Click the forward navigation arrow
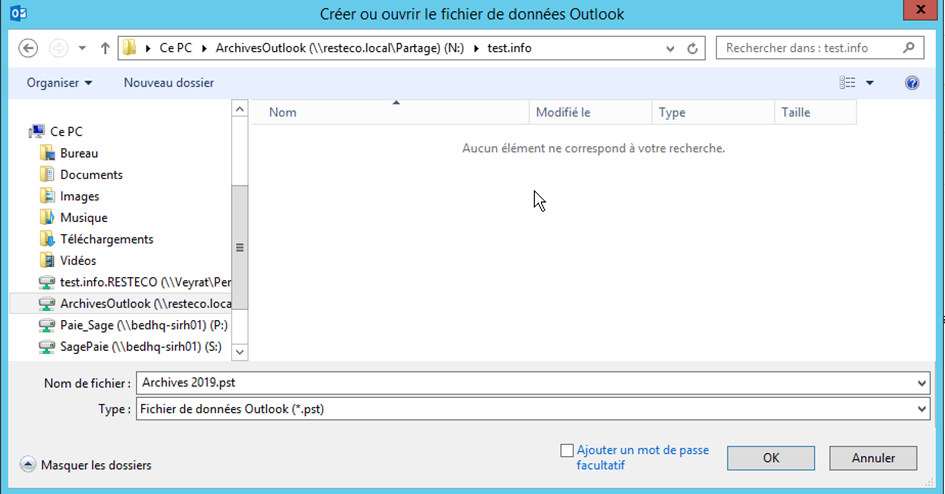This screenshot has width=945, height=494. click(x=58, y=48)
